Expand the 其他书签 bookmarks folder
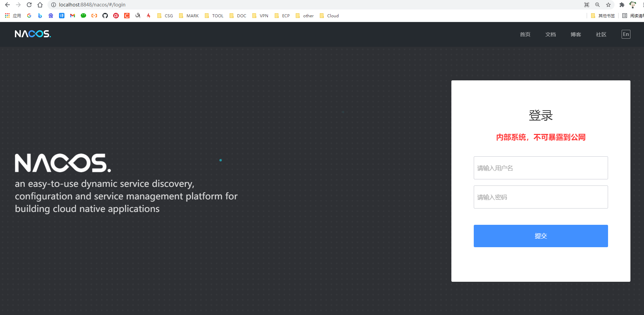This screenshot has height=315, width=644. click(603, 16)
